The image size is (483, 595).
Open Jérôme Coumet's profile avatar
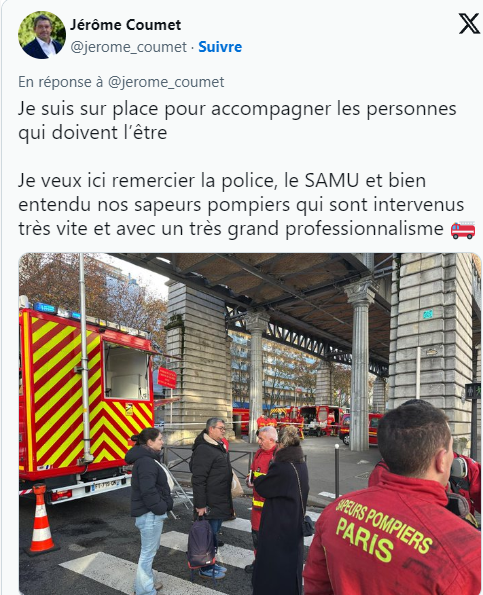[42, 35]
